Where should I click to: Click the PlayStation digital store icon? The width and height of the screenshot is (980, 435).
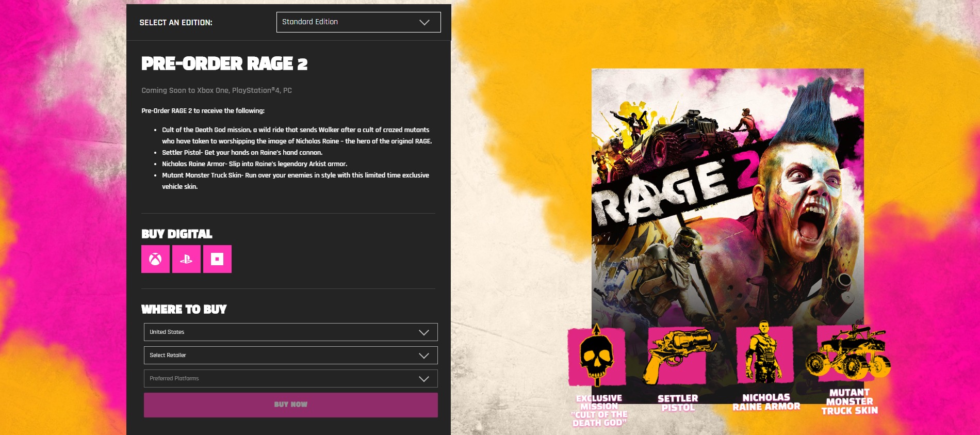click(186, 259)
